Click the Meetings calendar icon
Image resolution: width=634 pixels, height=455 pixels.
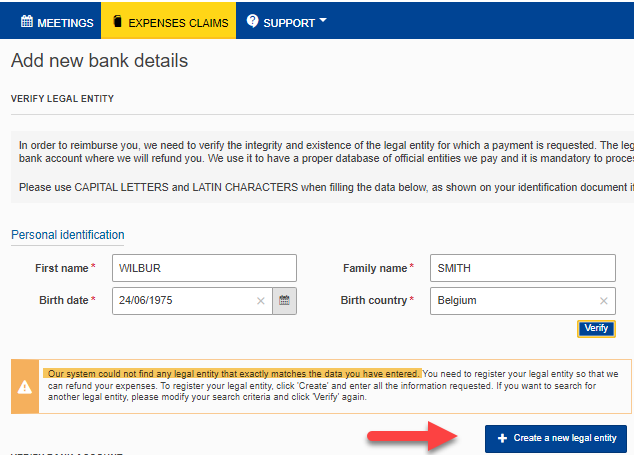[x=27, y=21]
